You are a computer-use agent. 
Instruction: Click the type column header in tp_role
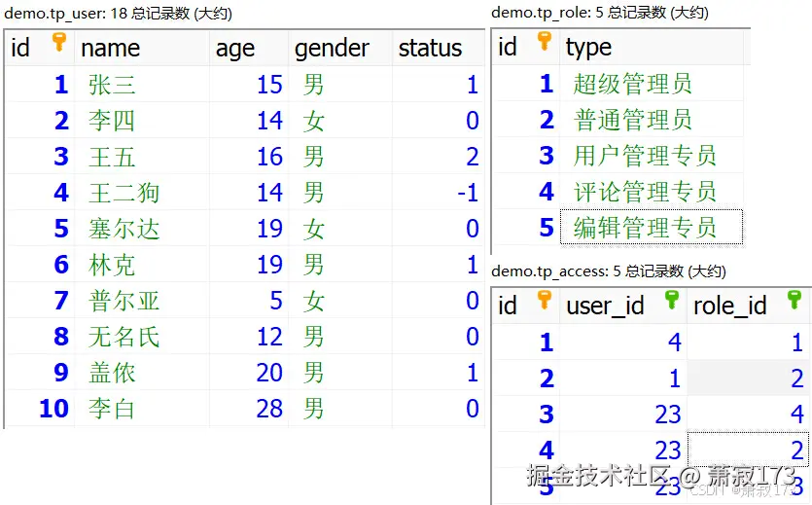(x=652, y=47)
